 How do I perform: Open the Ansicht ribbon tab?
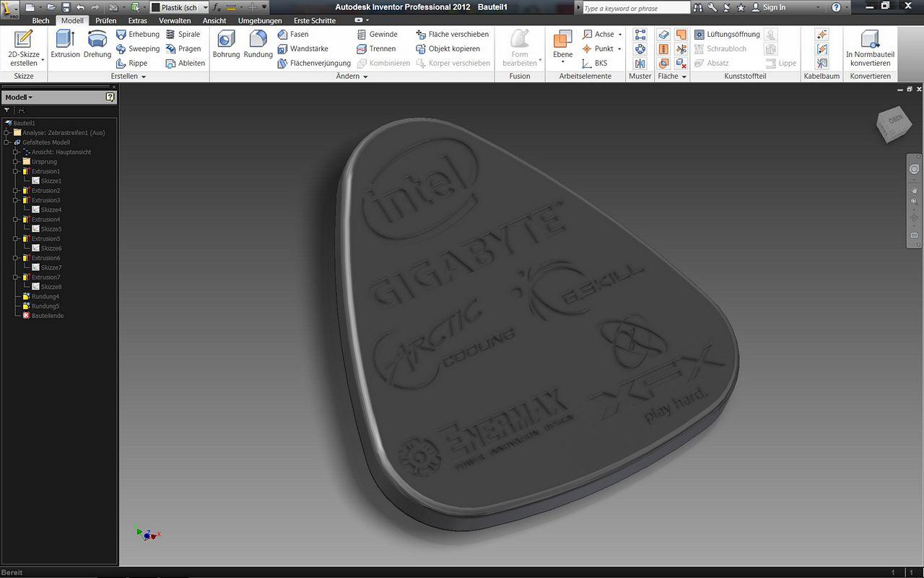pos(214,20)
